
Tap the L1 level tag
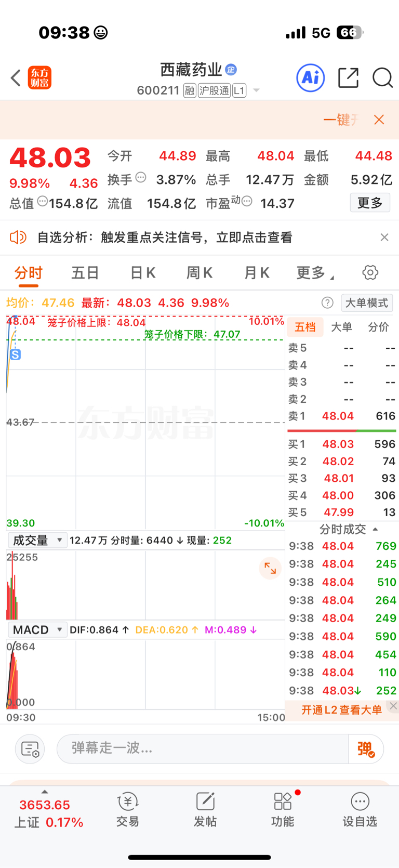pyautogui.click(x=239, y=90)
